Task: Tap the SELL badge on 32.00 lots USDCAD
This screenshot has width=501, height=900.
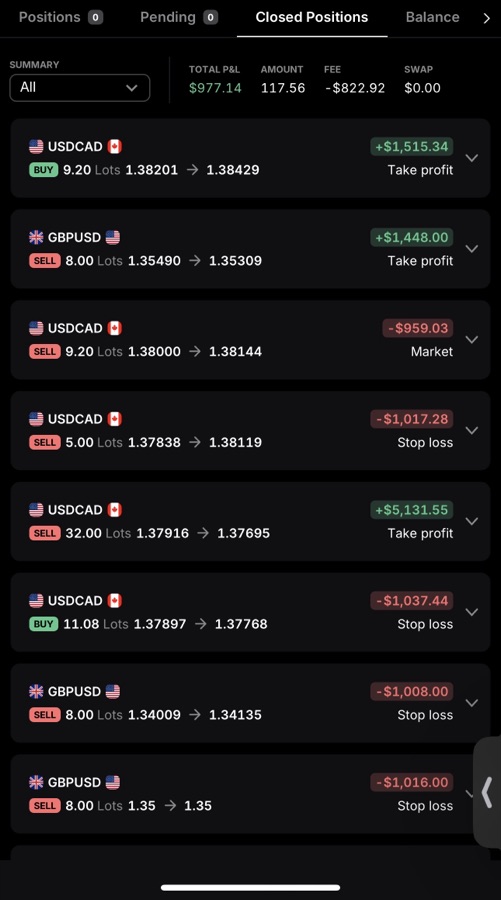Action: [x=45, y=533]
